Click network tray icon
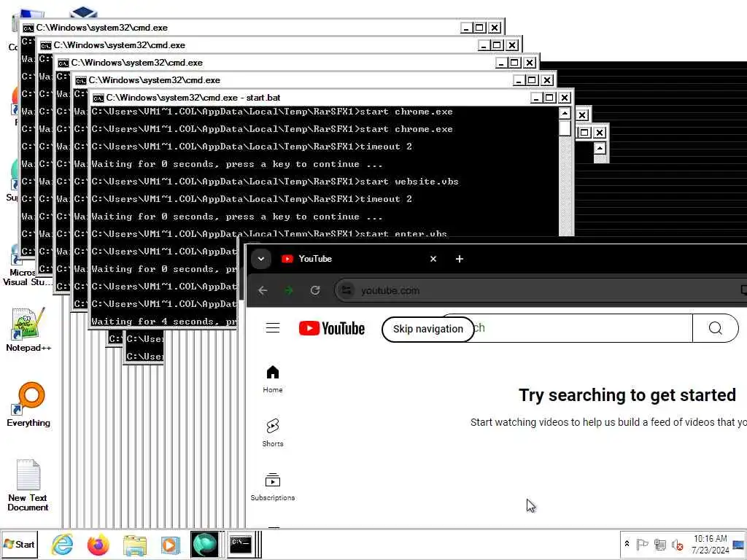 pyautogui.click(x=659, y=544)
